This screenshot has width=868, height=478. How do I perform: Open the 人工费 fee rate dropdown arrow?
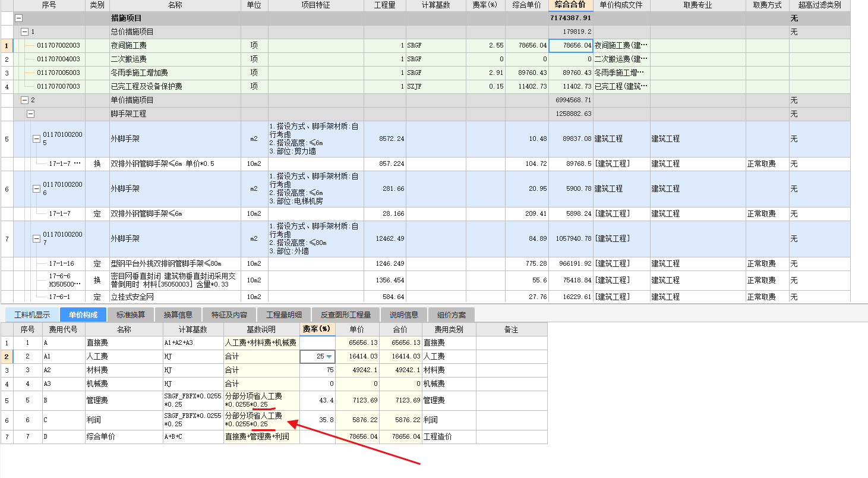click(x=329, y=357)
